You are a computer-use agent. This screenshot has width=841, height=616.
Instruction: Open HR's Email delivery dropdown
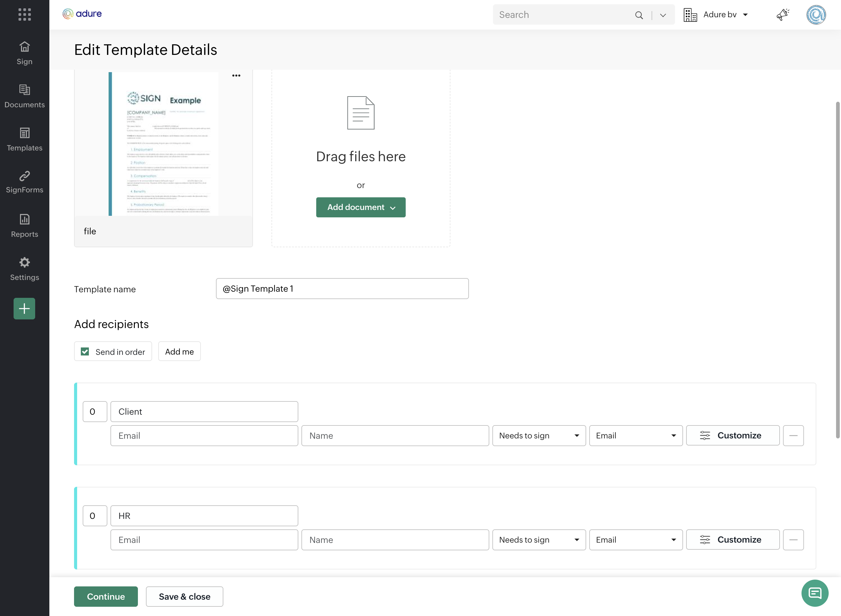click(x=636, y=540)
